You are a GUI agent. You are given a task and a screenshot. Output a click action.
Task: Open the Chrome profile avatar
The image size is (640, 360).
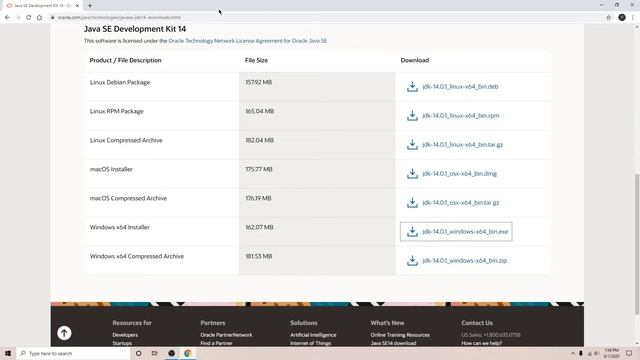(x=622, y=18)
